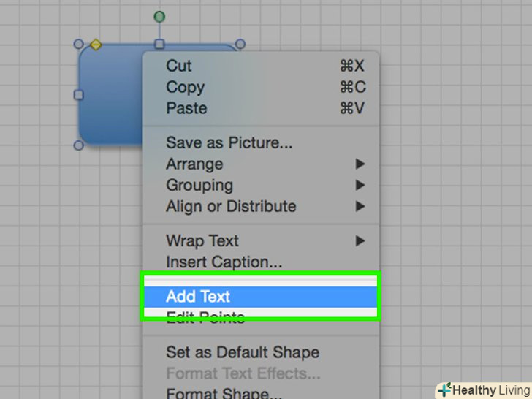
Task: Open the Wrap Text submenu
Action: click(x=202, y=241)
